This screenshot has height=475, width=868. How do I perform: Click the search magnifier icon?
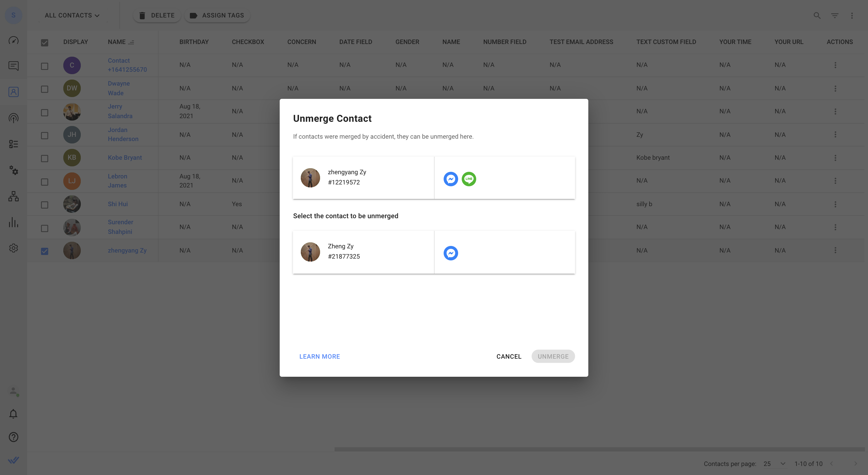pos(817,15)
